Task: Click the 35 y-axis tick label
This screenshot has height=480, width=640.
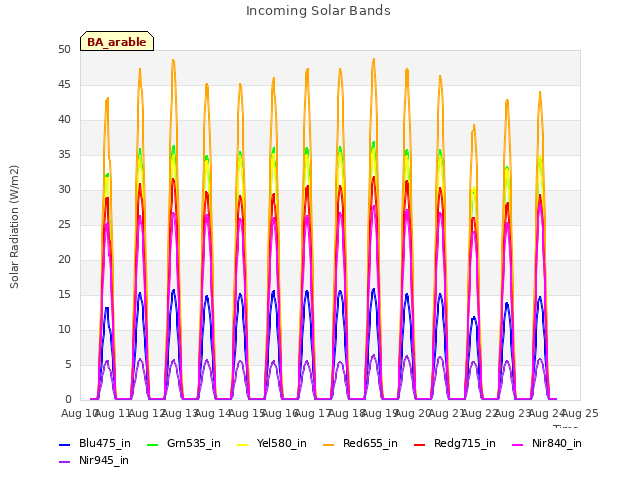Action: pyautogui.click(x=64, y=155)
